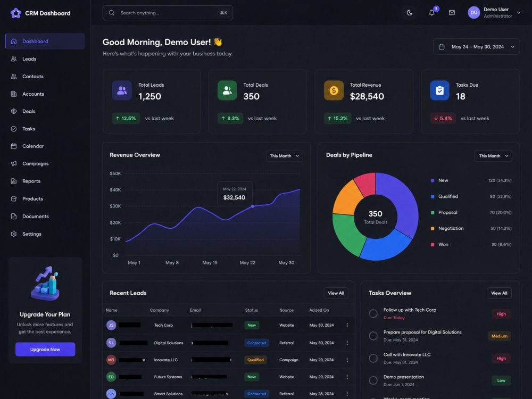Click the Medium priority badge
This screenshot has height=399, width=532.
coord(500,336)
